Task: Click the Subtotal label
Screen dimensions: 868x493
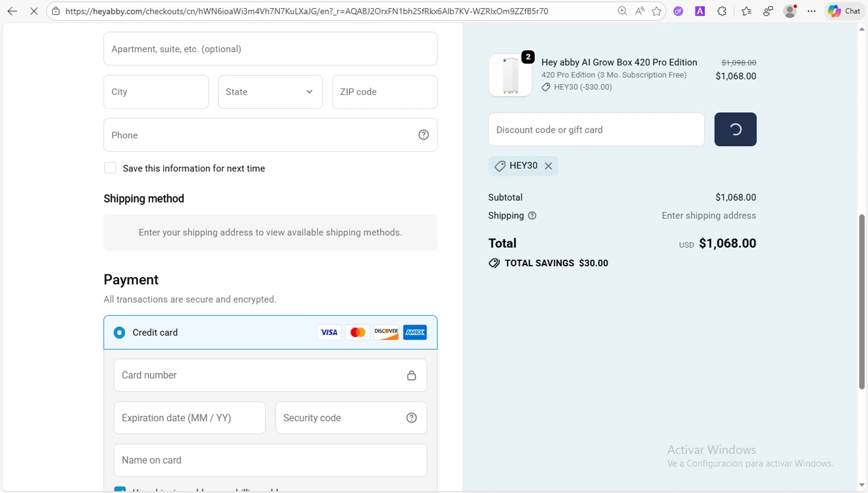Action: [505, 197]
